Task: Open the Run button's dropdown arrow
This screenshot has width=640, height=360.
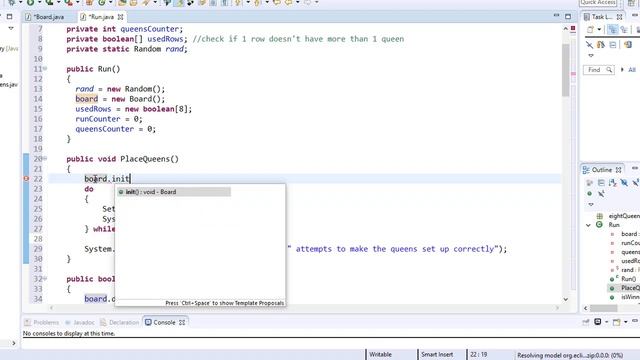Action: 40,2
